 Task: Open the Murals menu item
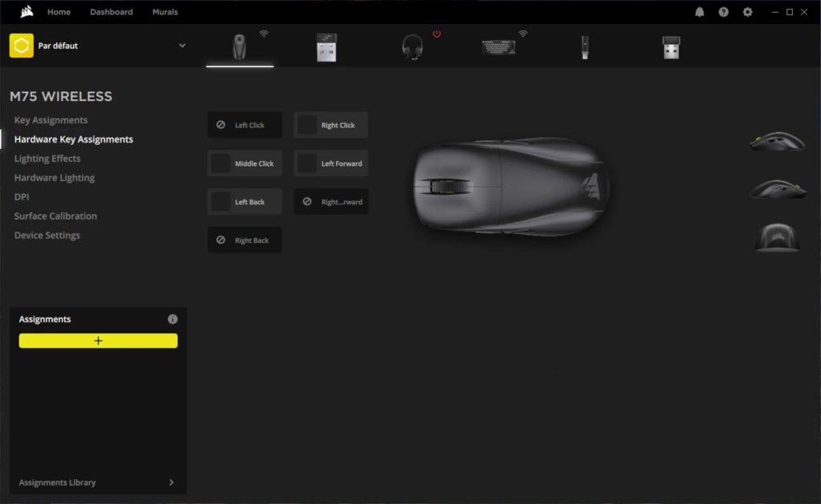tap(165, 12)
